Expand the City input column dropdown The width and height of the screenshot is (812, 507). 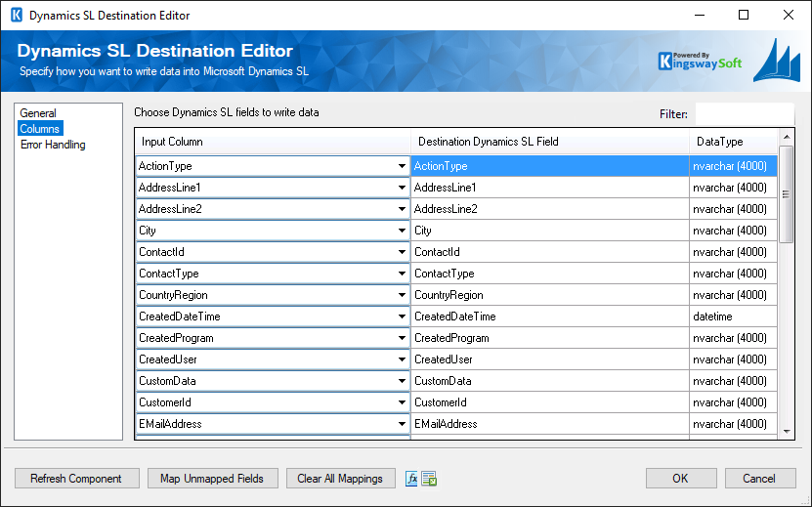(402, 231)
